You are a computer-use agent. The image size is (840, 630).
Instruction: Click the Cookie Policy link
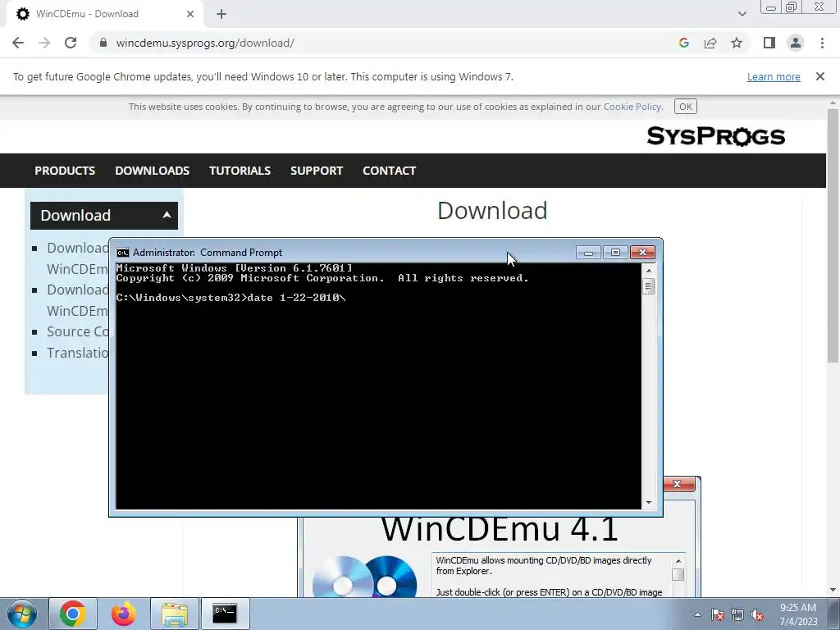(632, 107)
